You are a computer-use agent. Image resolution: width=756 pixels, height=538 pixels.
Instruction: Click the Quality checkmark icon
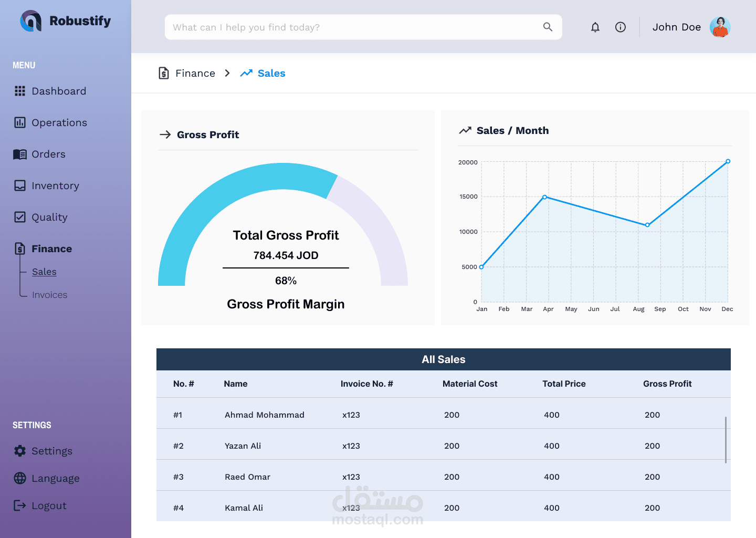pyautogui.click(x=20, y=217)
